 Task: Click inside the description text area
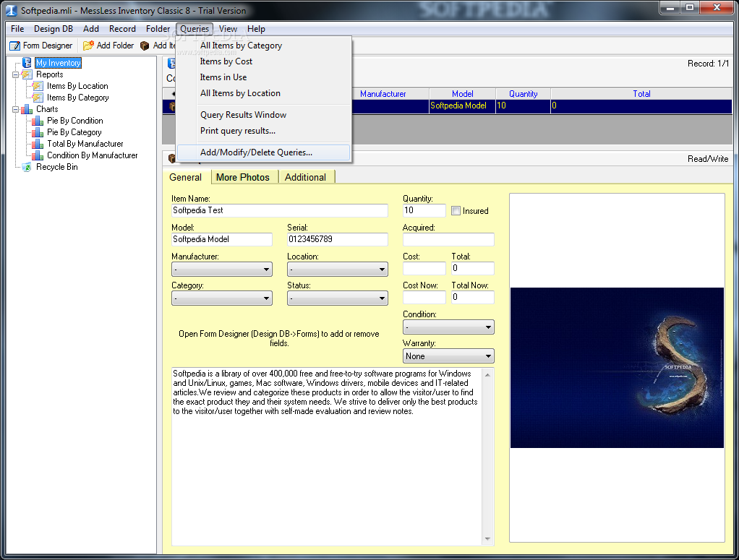[x=327, y=457]
